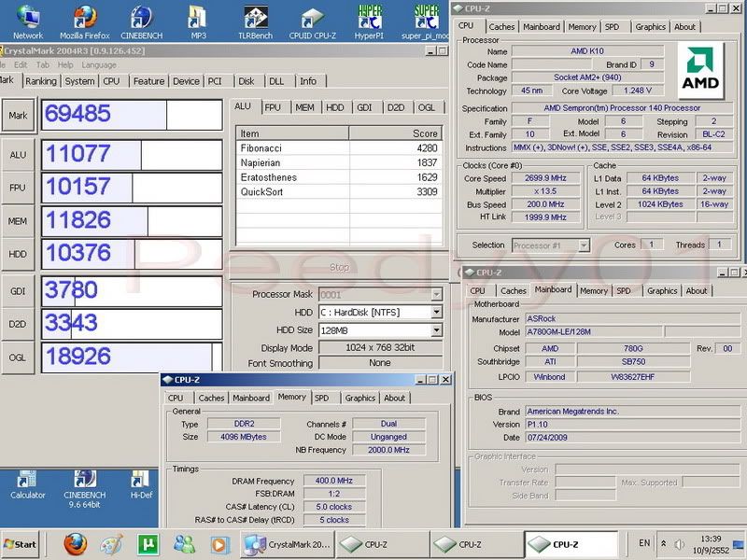
Task: Click the AMD logo in the CPU-Z window
Action: (x=700, y=70)
